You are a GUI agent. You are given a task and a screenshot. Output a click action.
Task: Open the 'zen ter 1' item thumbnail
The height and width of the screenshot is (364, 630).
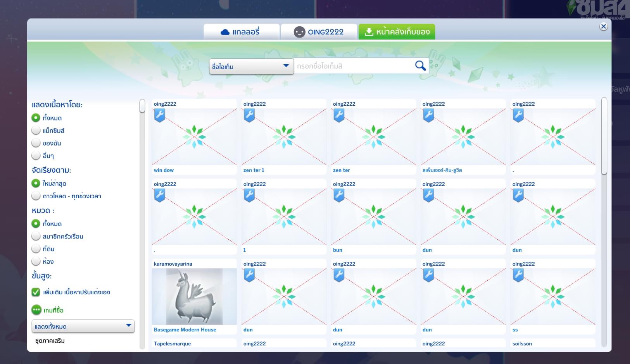284,137
